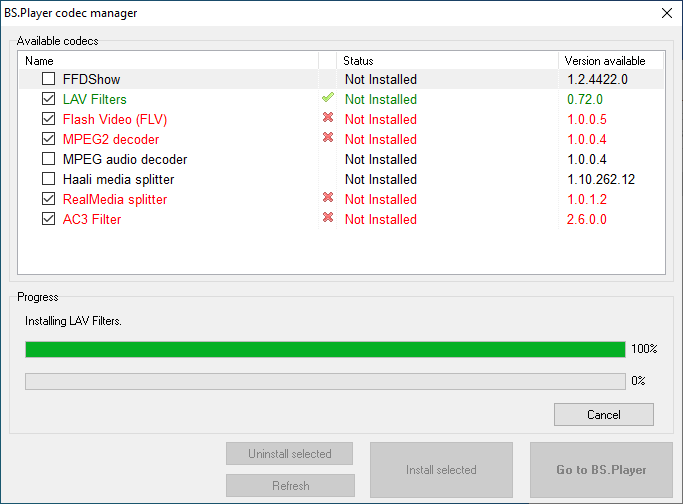Click Go to BS.Player button
This screenshot has width=683, height=504.
[x=601, y=470]
